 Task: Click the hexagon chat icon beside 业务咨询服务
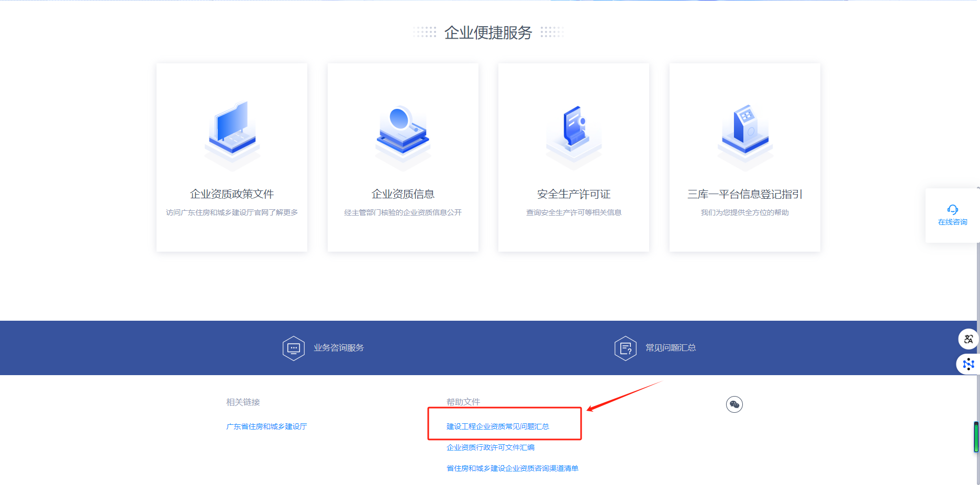294,348
